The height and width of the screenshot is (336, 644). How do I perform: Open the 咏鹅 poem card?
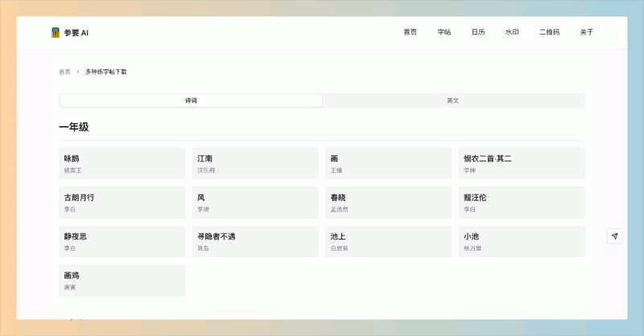(x=122, y=163)
